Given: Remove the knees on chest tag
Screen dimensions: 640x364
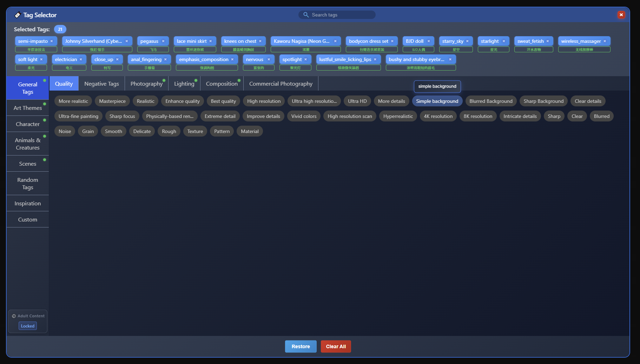Looking at the screenshot, I should [x=260, y=41].
